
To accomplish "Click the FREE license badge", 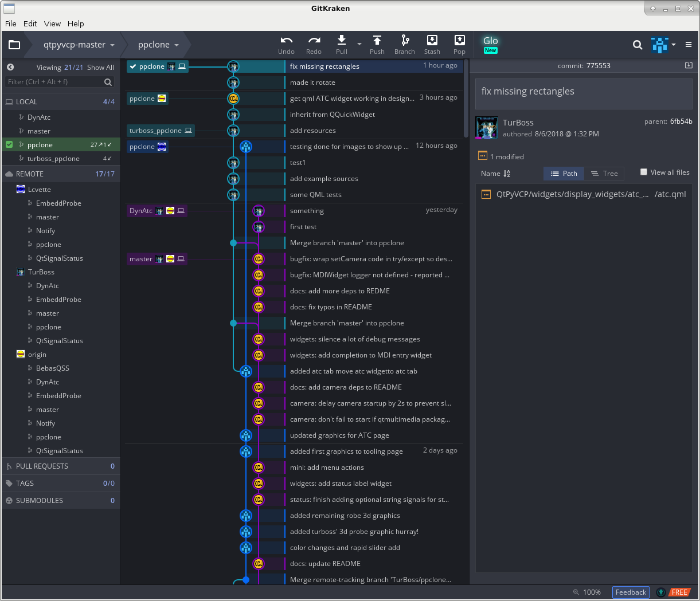I will click(679, 592).
